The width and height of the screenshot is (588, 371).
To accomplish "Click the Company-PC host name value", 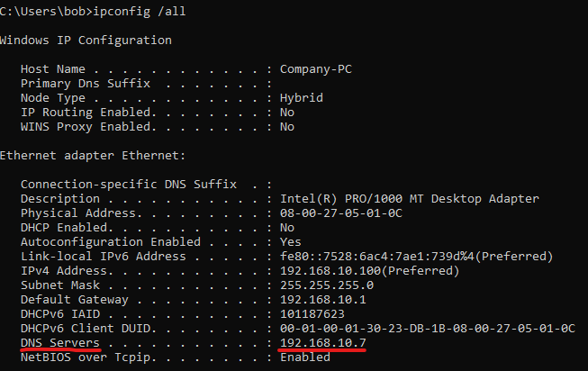I will tap(316, 69).
